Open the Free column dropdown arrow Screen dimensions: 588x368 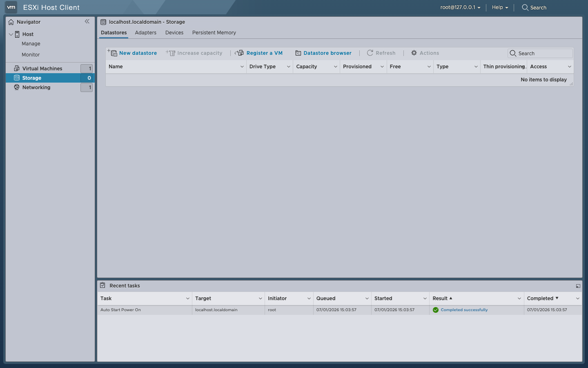coord(429,67)
